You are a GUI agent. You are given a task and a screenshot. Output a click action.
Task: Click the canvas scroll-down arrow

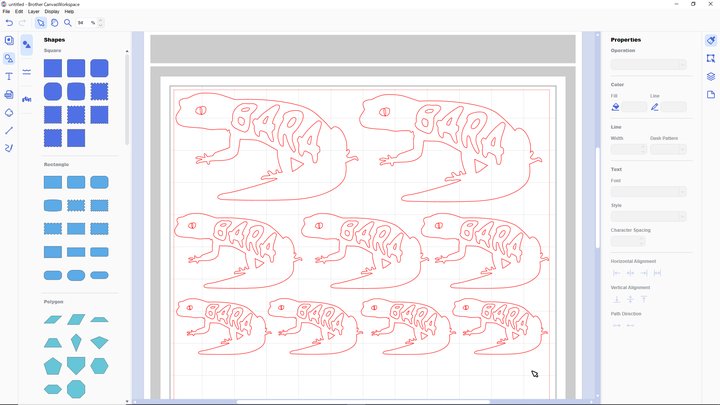597,396
